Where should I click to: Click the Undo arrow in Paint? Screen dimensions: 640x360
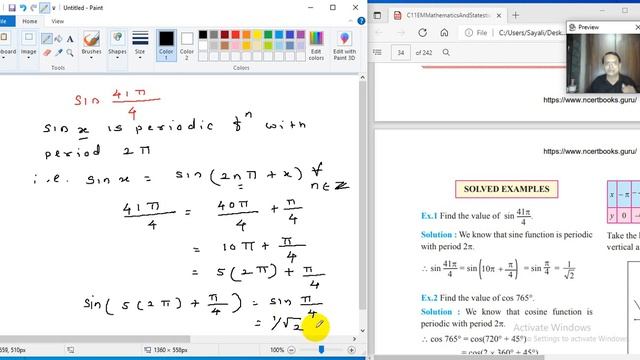coord(23,8)
